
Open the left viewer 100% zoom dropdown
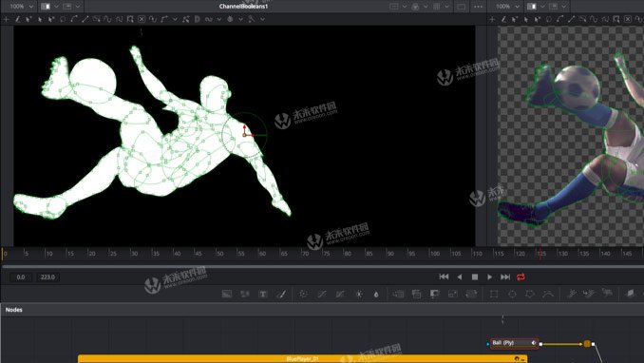[22, 7]
